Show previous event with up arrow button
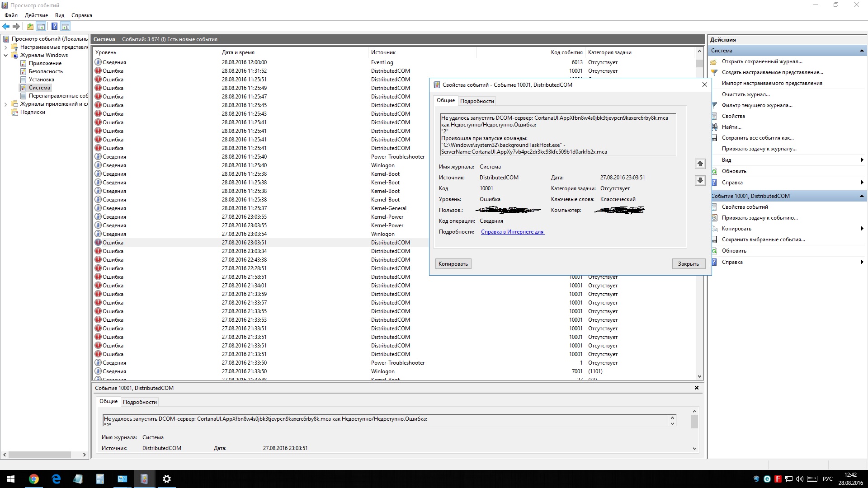The height and width of the screenshot is (488, 868). tap(700, 164)
